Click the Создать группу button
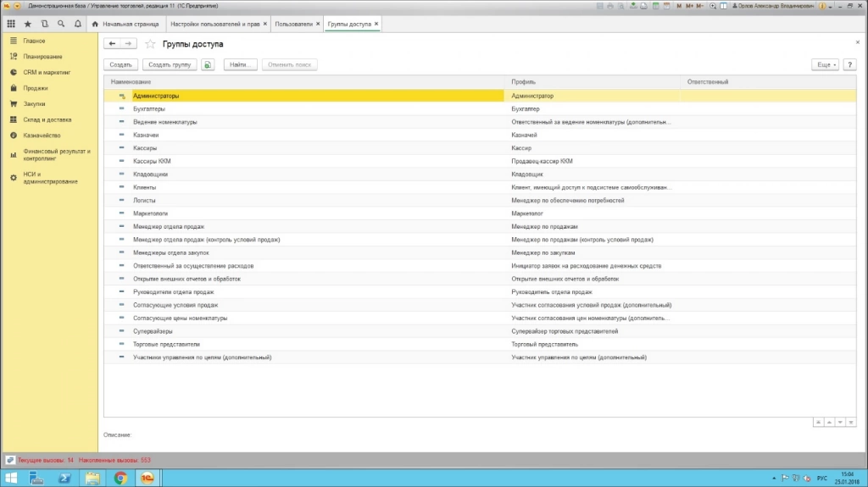Screen dimensions: 868x487 170,64
